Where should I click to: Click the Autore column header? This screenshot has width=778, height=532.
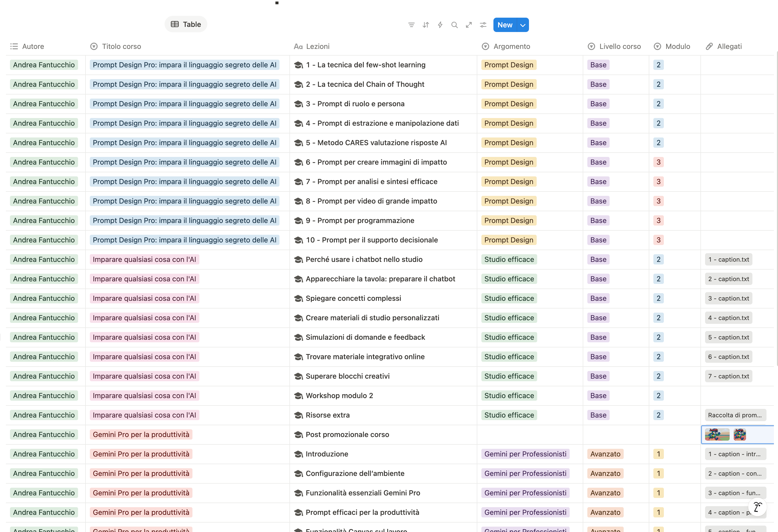pos(33,47)
